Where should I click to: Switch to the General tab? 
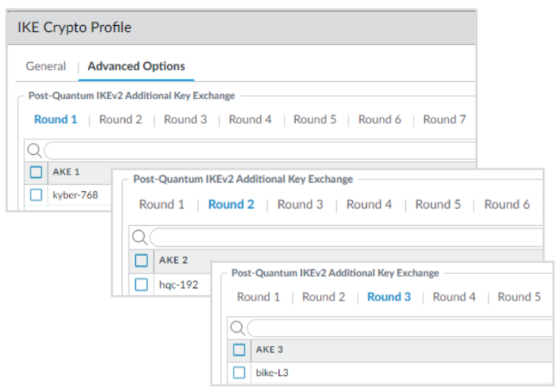coord(46,66)
